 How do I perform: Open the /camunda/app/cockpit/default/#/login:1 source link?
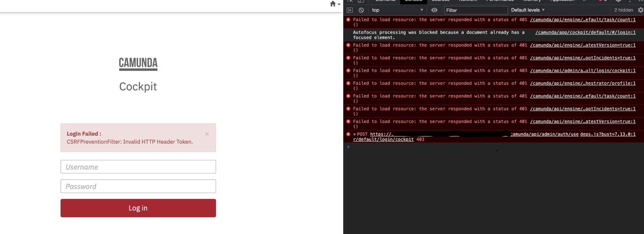(x=585, y=32)
